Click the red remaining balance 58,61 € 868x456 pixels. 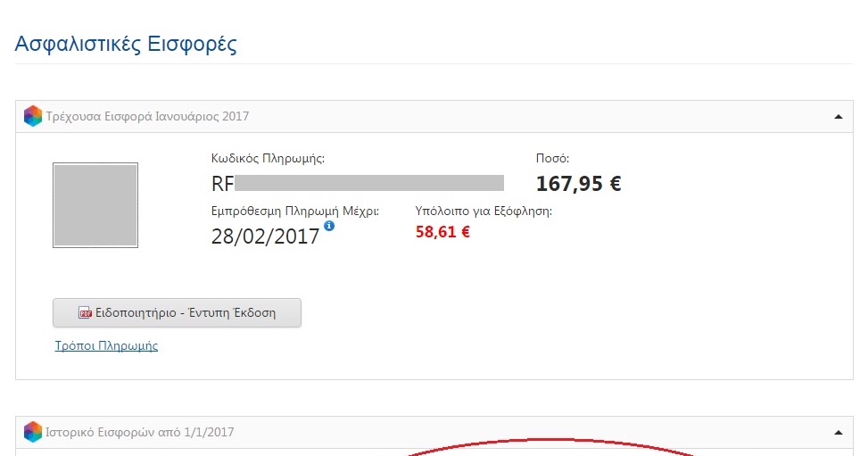[442, 232]
